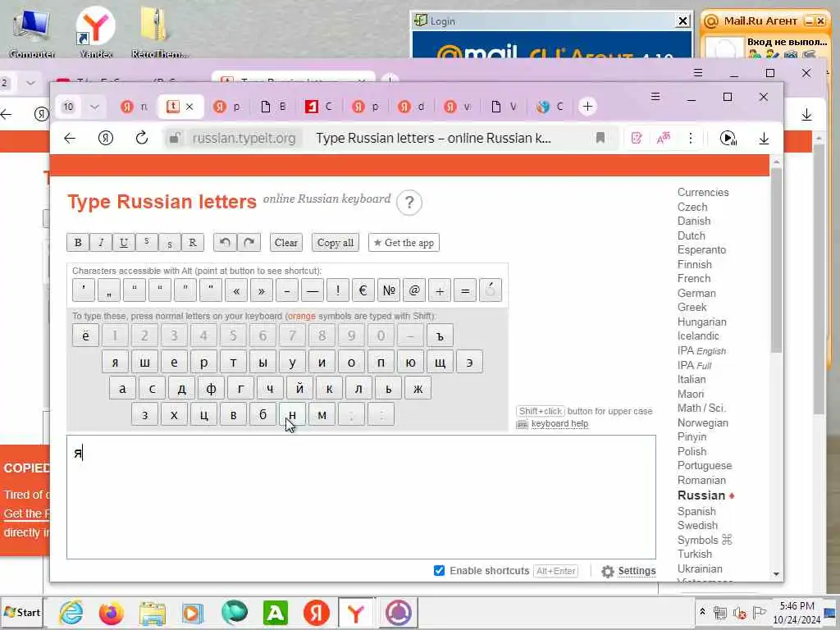The height and width of the screenshot is (630, 840).
Task: Open the new tab plus button
Action: [x=587, y=107]
